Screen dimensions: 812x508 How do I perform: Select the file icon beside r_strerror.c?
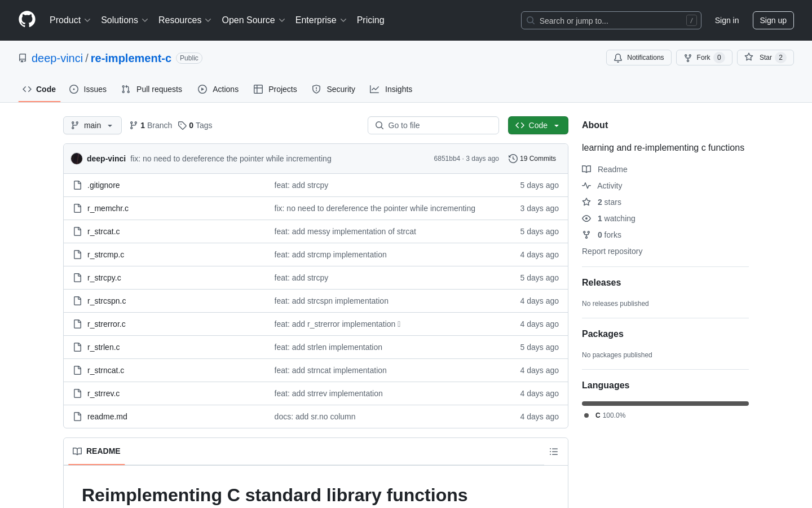pyautogui.click(x=78, y=324)
